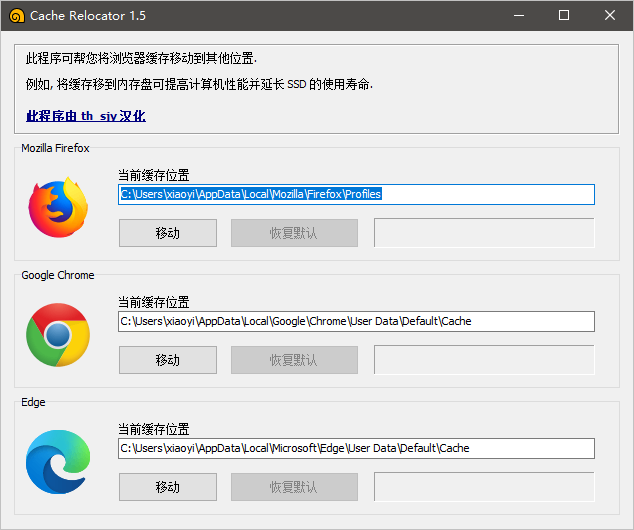634x530 pixels.
Task: Click 移动 button for Edge
Action: coord(168,487)
